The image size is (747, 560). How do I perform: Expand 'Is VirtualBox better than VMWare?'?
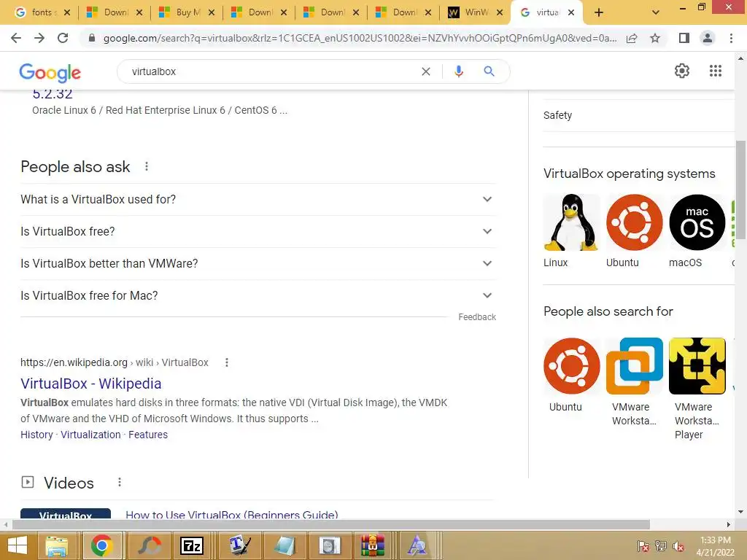[x=258, y=263]
